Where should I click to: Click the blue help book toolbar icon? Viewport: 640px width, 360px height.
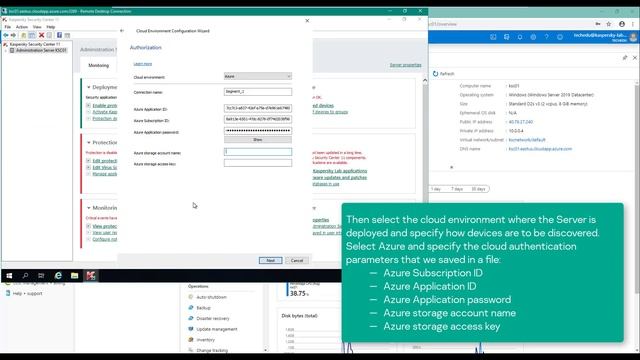click(x=59, y=36)
